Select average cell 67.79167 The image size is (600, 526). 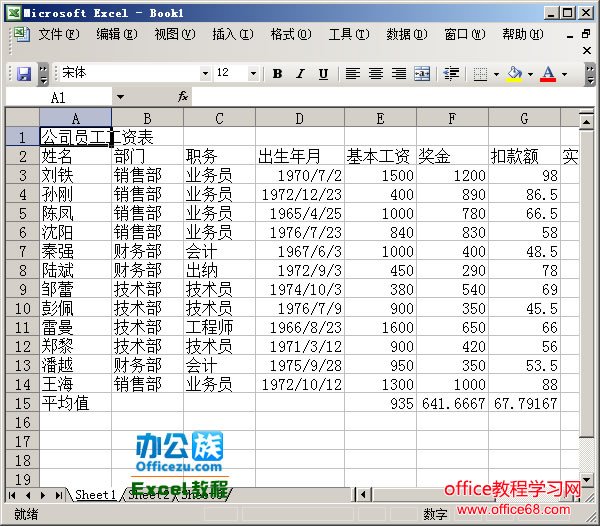click(x=524, y=403)
